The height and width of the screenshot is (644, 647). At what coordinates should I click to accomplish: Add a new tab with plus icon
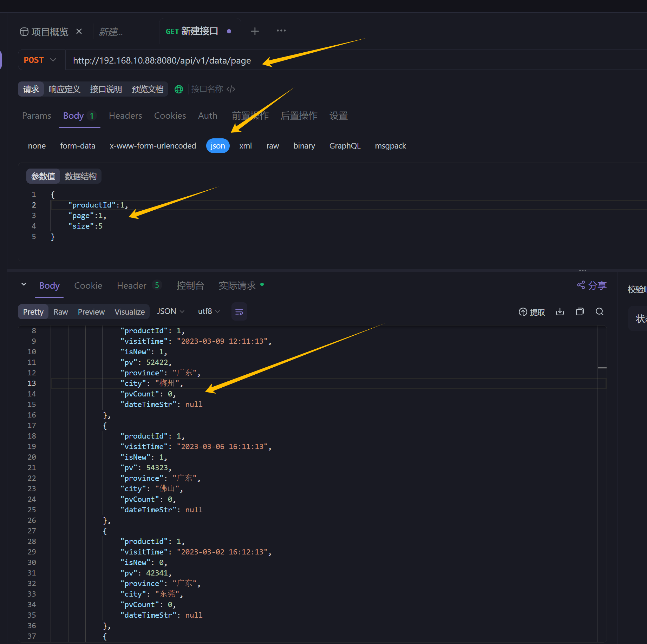coord(255,31)
